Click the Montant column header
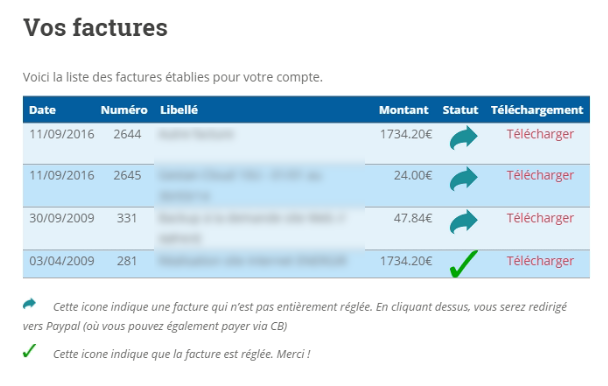This screenshot has height=386, width=608. (403, 110)
